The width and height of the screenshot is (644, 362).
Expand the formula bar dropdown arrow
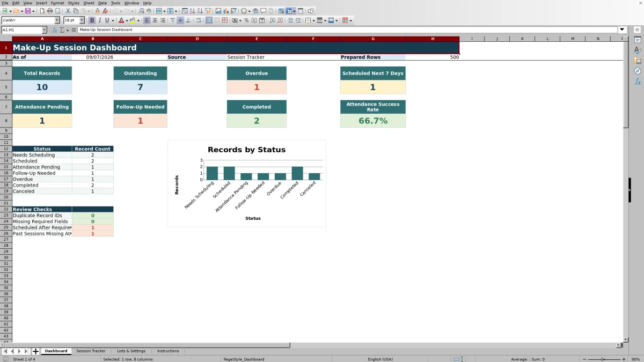[622, 30]
